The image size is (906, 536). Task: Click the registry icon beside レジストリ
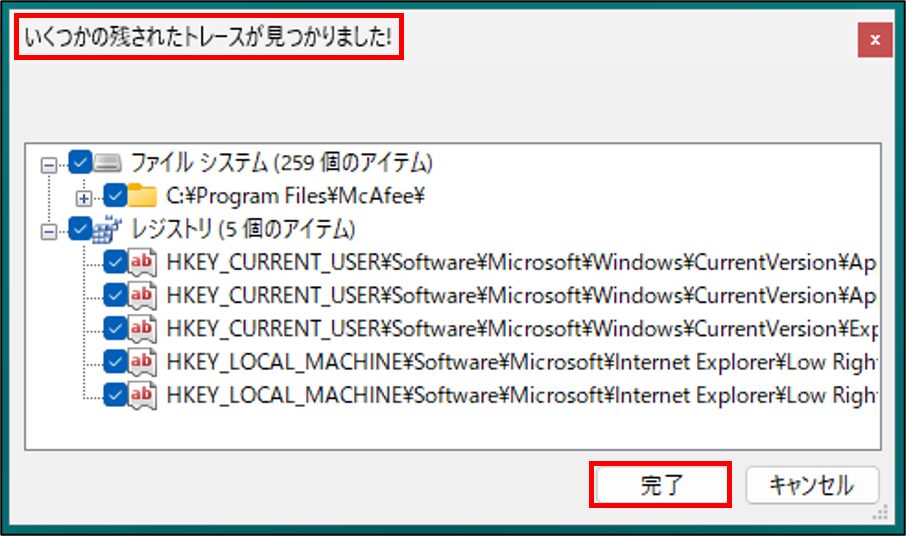tap(107, 229)
